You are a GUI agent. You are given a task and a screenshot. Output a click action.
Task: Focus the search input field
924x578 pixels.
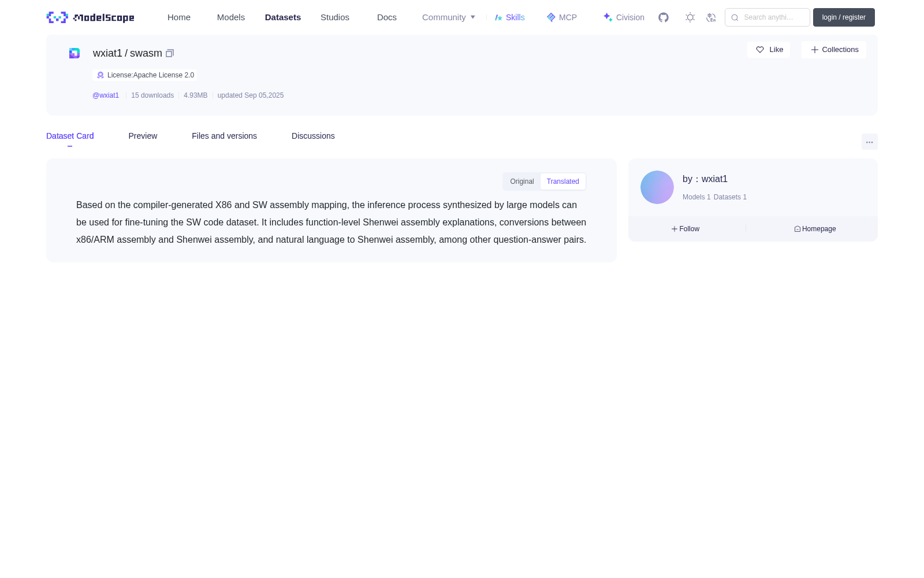pos(767,17)
